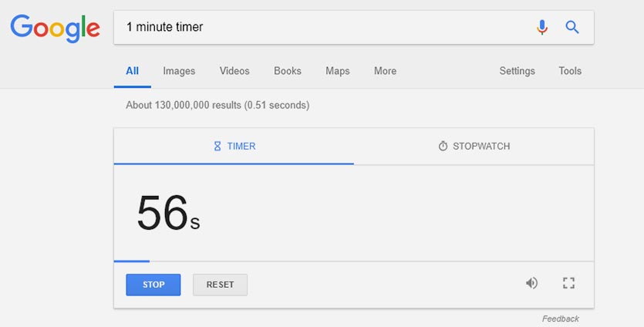This screenshot has width=644, height=327.
Task: Open the Videos results tab
Action: pos(234,71)
